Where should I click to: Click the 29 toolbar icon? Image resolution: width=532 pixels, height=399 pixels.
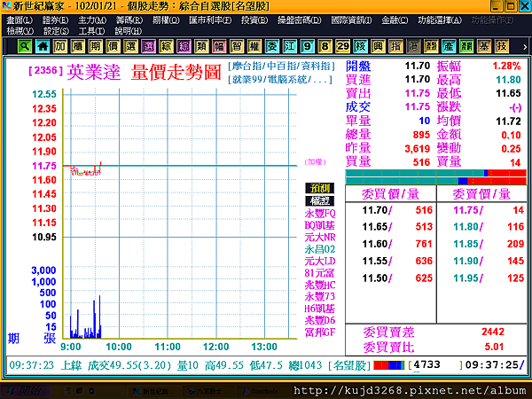click(x=342, y=46)
